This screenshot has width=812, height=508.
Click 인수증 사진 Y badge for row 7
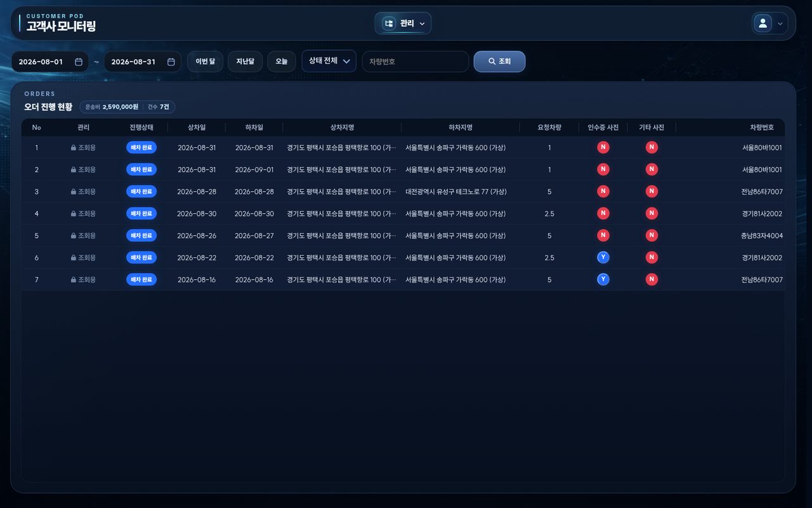(603, 279)
